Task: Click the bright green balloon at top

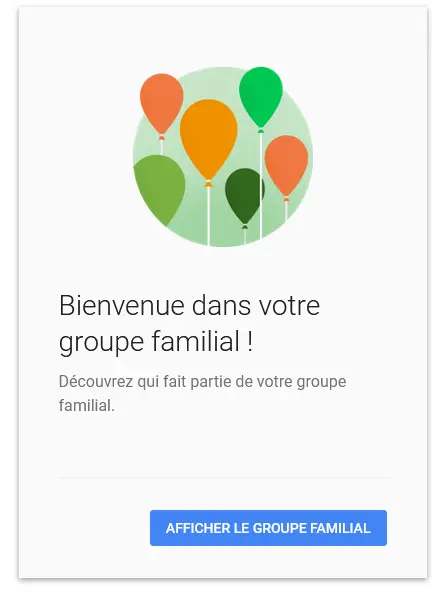Action: pyautogui.click(x=261, y=97)
